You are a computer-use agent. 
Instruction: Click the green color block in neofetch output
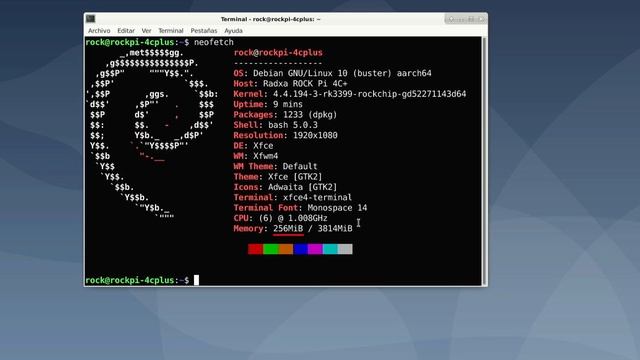[271, 249]
